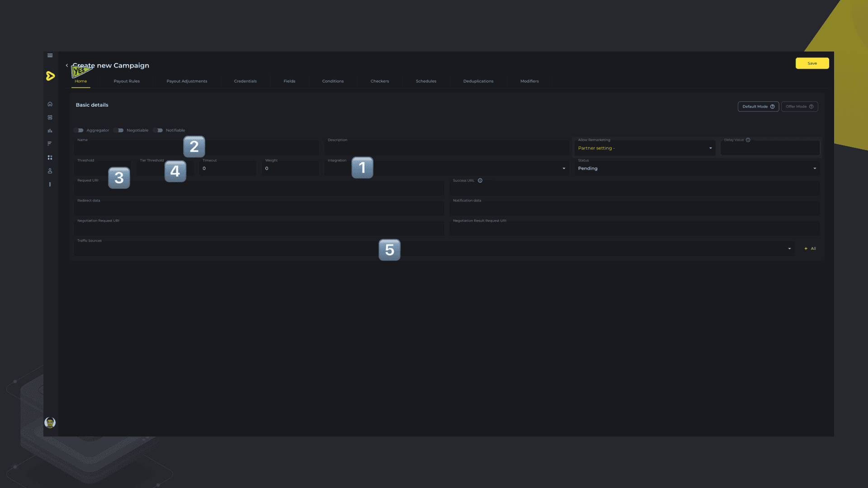
Task: Open the Status Pending dropdown
Action: pyautogui.click(x=697, y=169)
